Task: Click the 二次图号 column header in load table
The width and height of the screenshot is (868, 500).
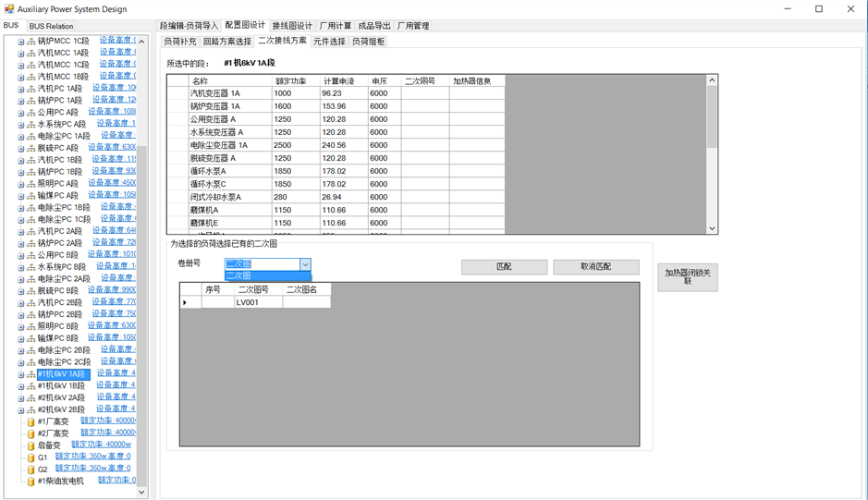Action: tap(425, 80)
